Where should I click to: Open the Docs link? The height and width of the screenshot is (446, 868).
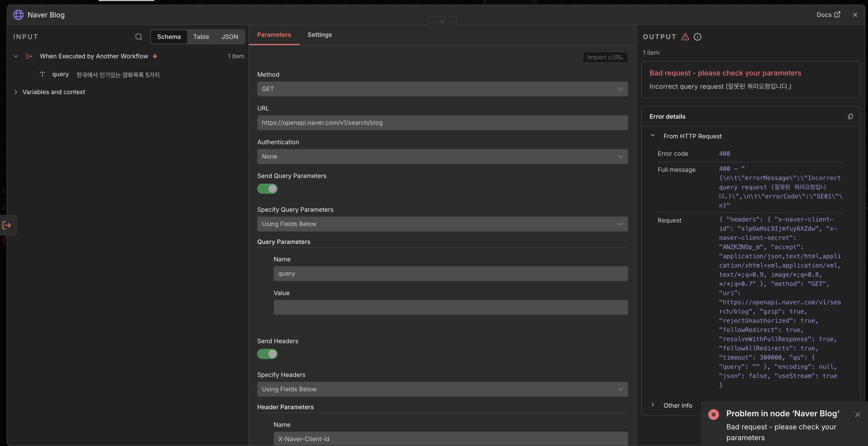pyautogui.click(x=828, y=15)
